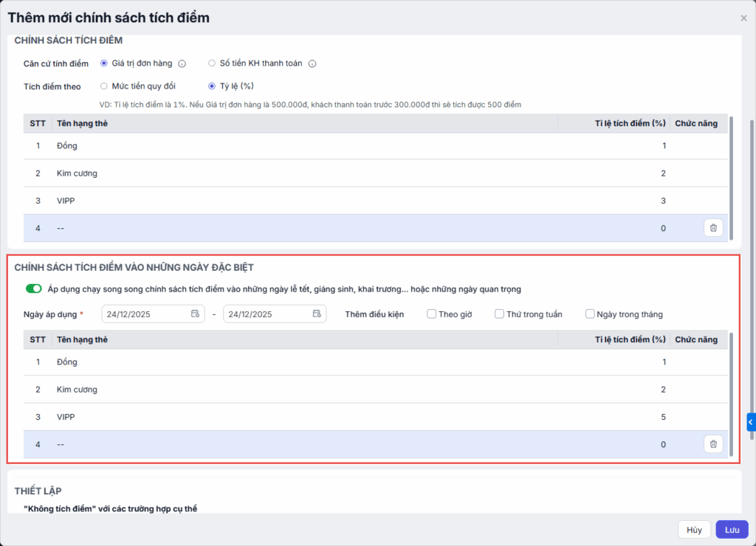Check the Thứ trong tuần condition
756x546 pixels.
coord(499,314)
